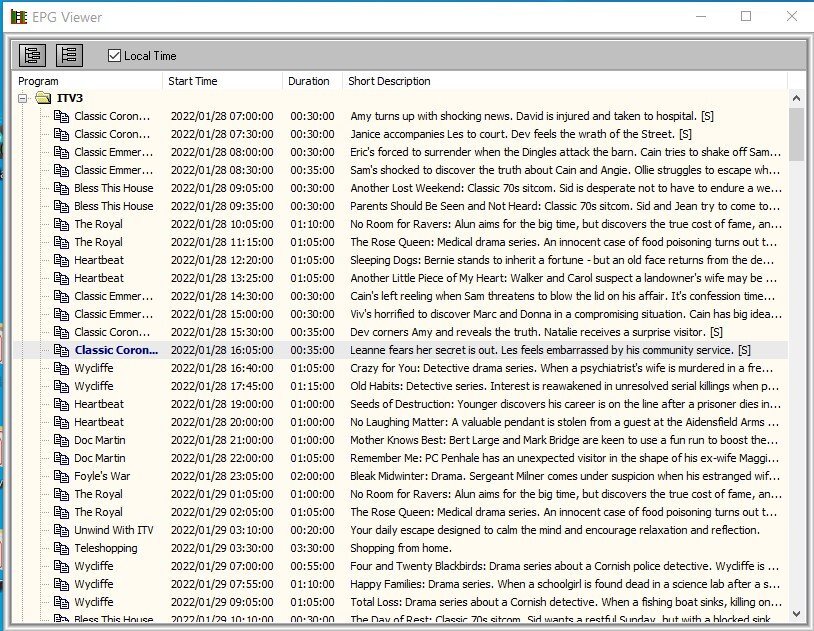Click the Duration column header
This screenshot has height=631, width=814.
[x=311, y=81]
